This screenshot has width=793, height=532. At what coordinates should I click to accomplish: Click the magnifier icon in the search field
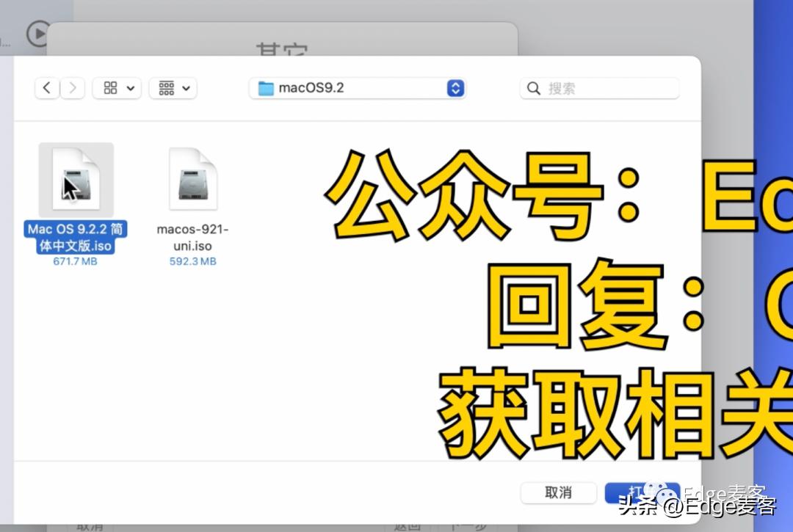pyautogui.click(x=533, y=88)
